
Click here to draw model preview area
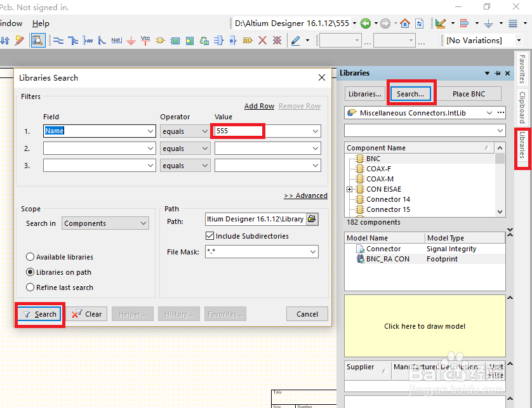click(x=425, y=326)
